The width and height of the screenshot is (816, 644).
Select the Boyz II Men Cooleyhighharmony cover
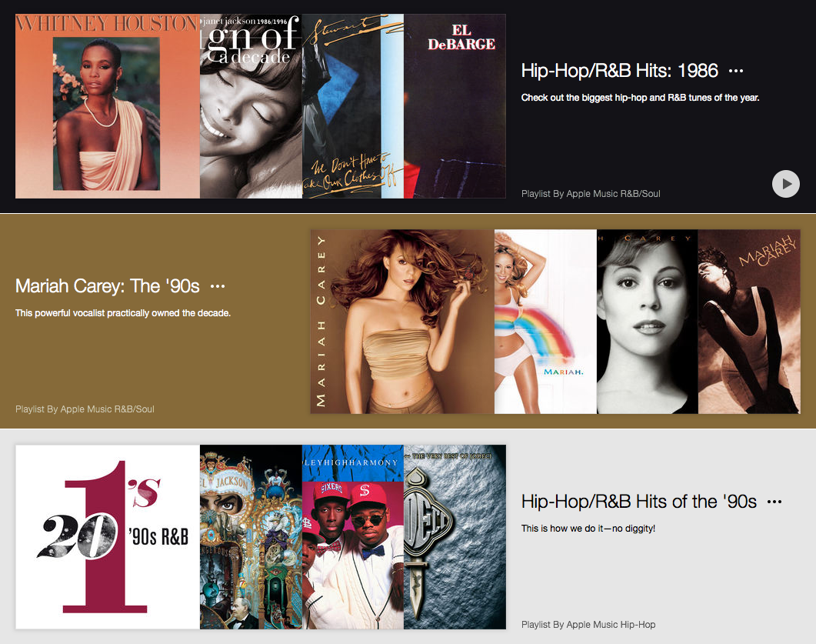pyautogui.click(x=353, y=537)
